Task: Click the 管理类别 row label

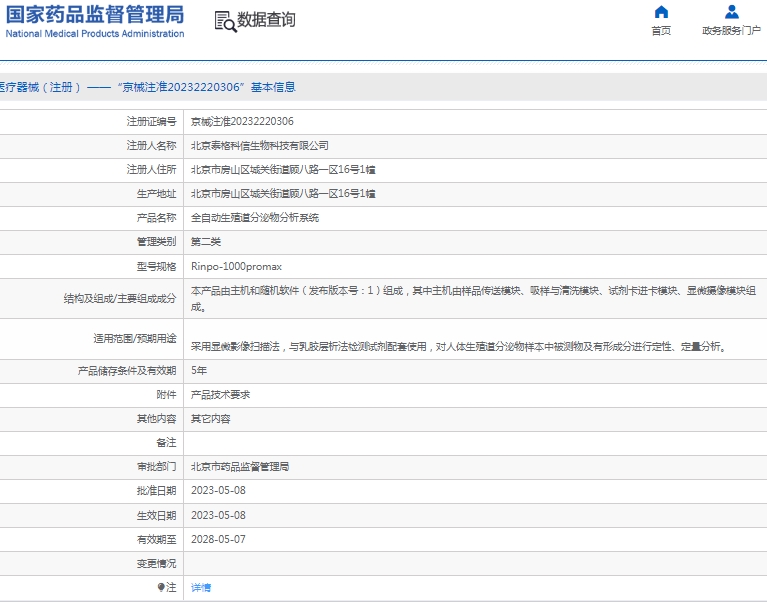Action: [156, 242]
